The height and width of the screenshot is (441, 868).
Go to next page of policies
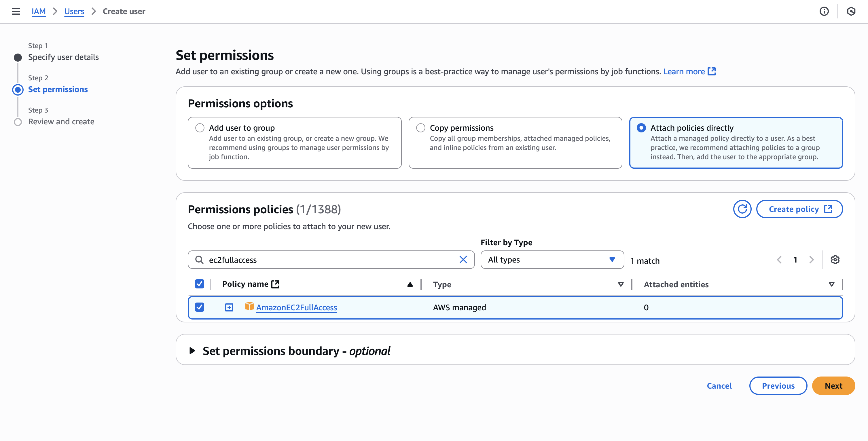point(812,260)
